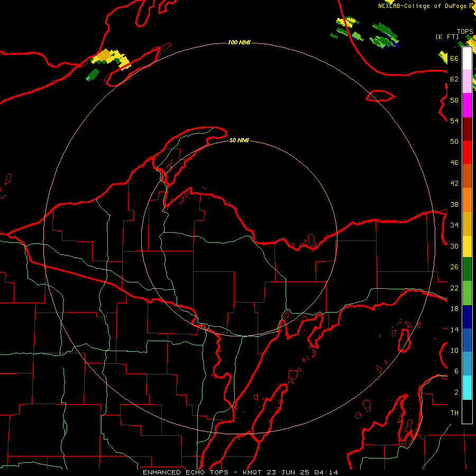Click the 'TH' legend label
Viewport: 476px width, 476px height.
454,413
